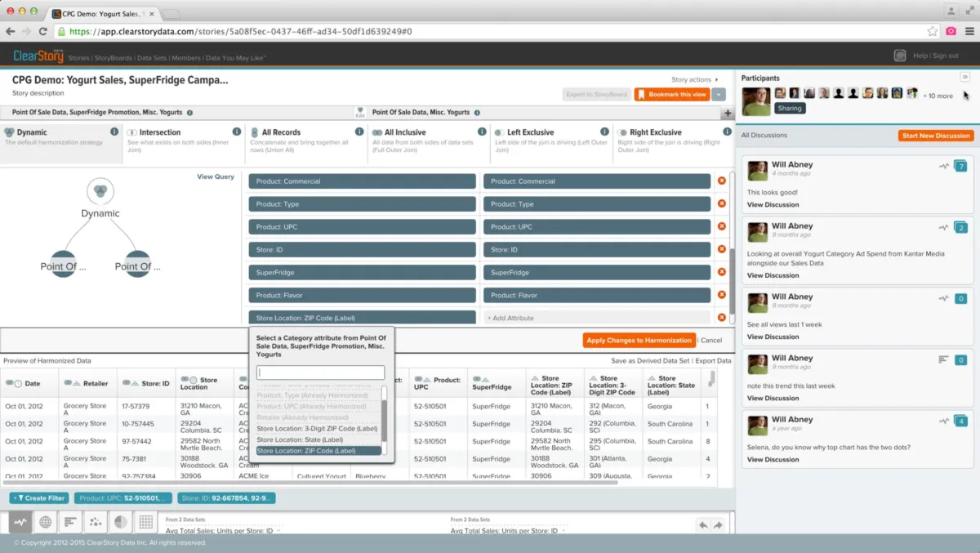Viewport: 980px width, 553px height.
Task: Remove the Product: Flavor attribute row
Action: (721, 295)
